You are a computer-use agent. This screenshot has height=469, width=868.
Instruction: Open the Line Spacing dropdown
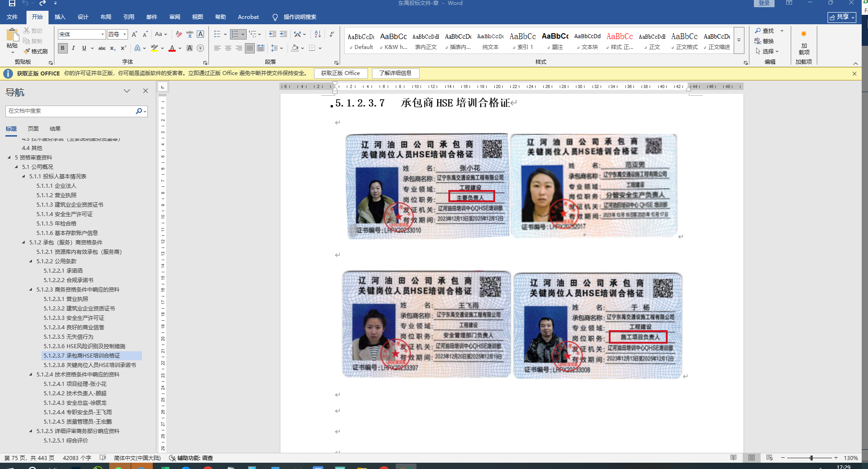277,48
